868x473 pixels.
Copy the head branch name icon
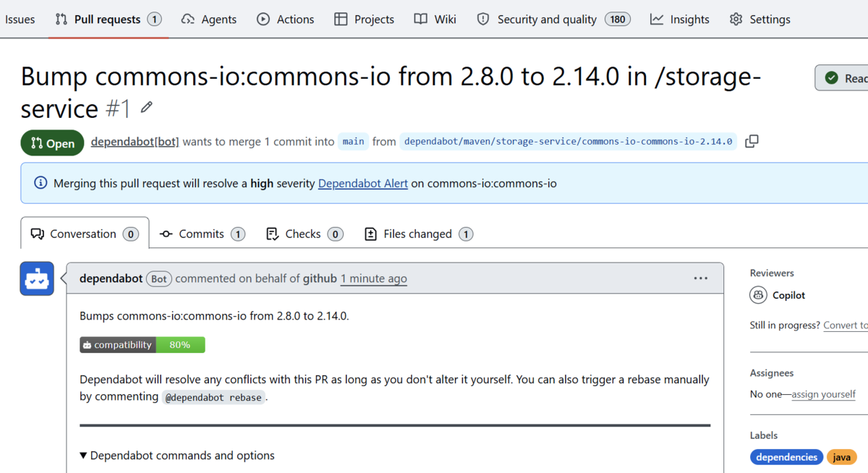752,142
